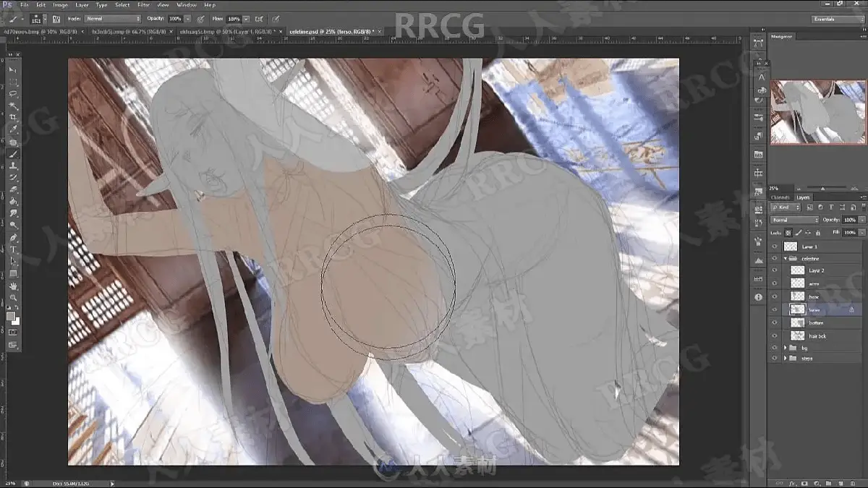
Task: Switch to the Channels tab
Action: [780, 197]
